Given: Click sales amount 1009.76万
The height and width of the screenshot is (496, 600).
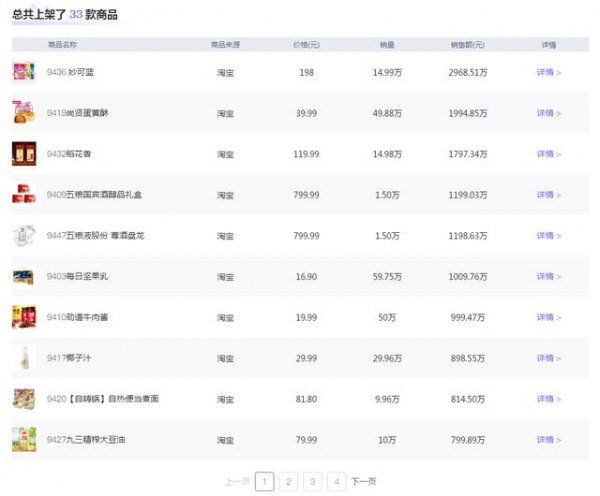Looking at the screenshot, I should tap(468, 276).
